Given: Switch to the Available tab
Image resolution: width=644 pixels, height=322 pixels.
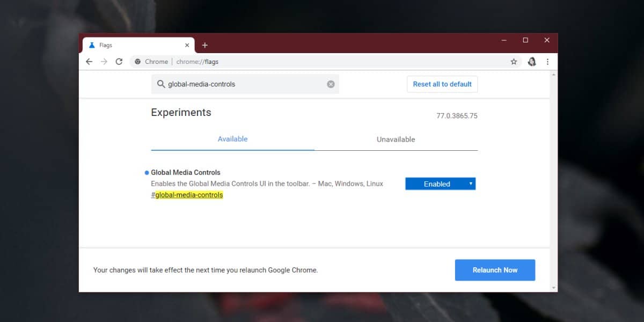Looking at the screenshot, I should pyautogui.click(x=232, y=139).
